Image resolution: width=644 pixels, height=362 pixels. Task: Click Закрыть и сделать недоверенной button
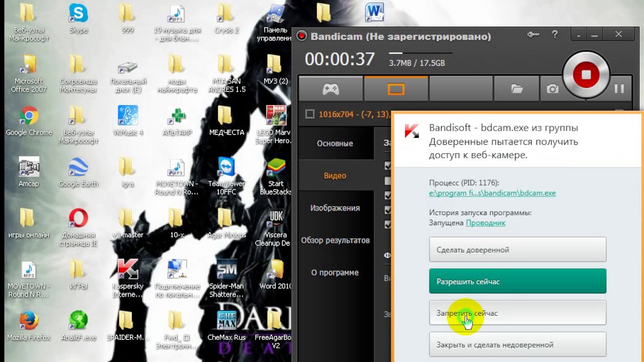[x=518, y=344]
